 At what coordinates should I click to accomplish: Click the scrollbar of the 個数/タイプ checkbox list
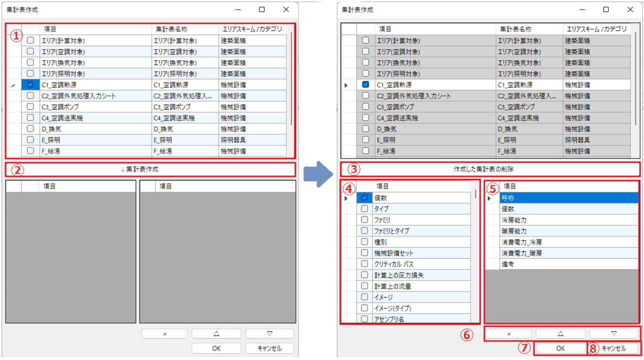[x=475, y=250]
